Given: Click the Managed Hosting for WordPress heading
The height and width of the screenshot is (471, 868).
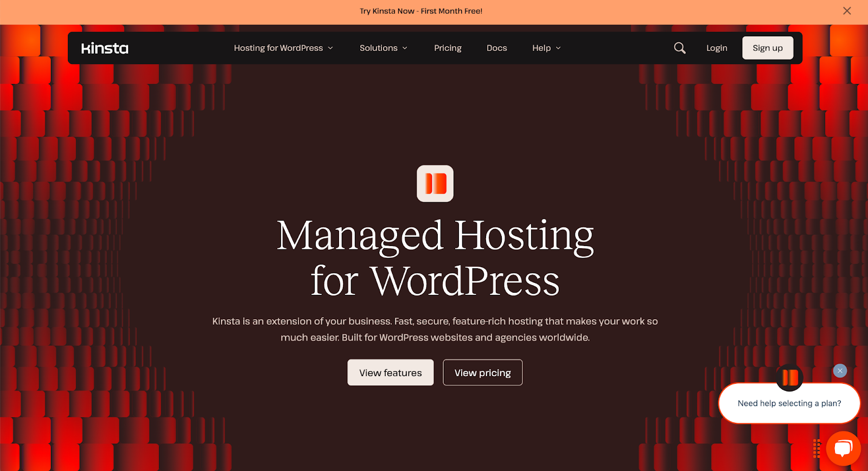Looking at the screenshot, I should [x=435, y=258].
